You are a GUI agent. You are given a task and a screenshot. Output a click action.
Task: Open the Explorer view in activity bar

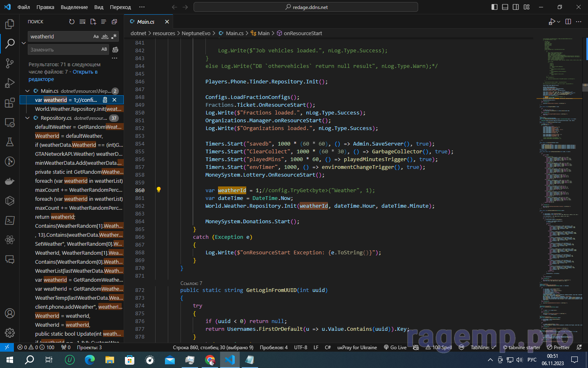[10, 24]
